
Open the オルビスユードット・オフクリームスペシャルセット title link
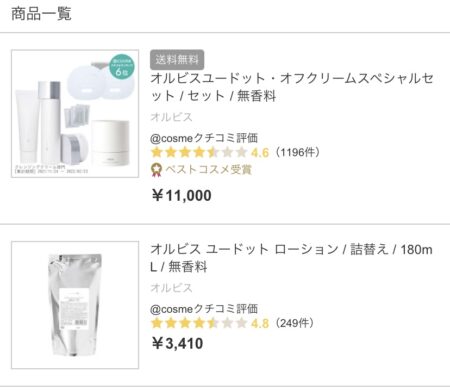coord(292,87)
